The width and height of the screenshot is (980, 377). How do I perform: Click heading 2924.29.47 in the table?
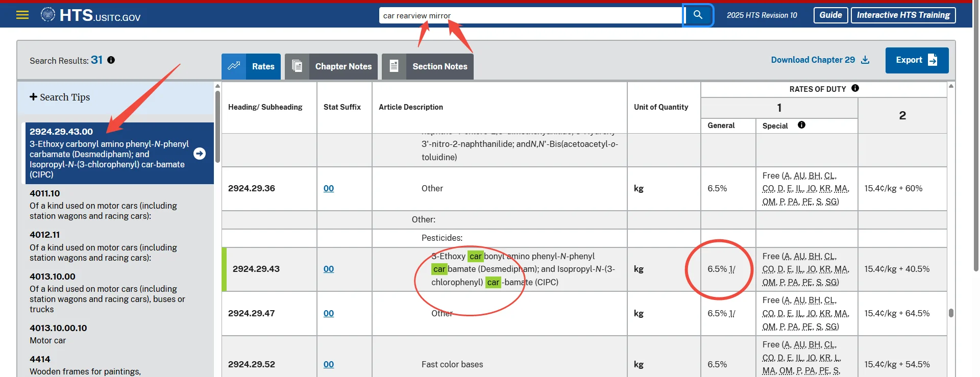point(252,313)
